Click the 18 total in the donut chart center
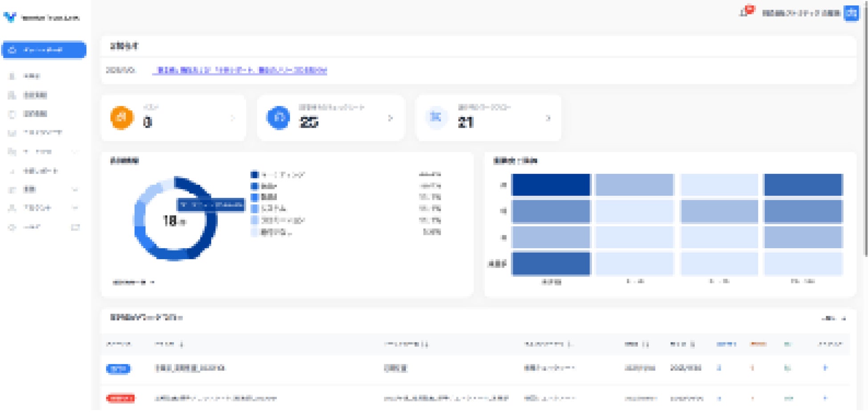Screen dimensions: 868x412 click(x=174, y=221)
